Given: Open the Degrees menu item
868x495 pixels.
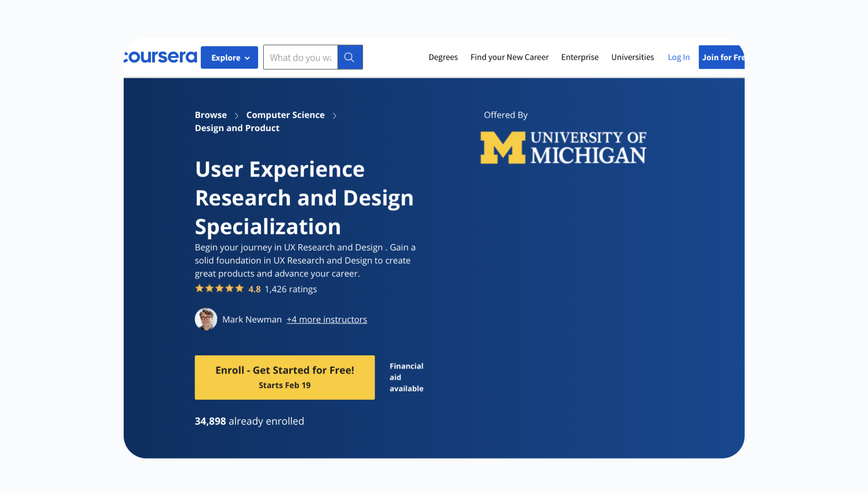Looking at the screenshot, I should [x=443, y=57].
